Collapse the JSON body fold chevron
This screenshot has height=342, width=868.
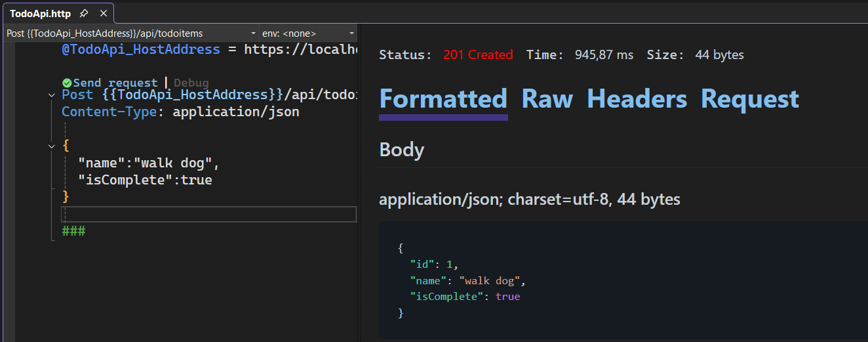52,146
